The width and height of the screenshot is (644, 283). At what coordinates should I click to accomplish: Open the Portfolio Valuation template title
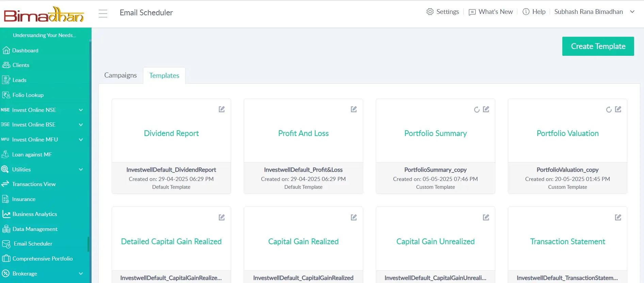(567, 133)
